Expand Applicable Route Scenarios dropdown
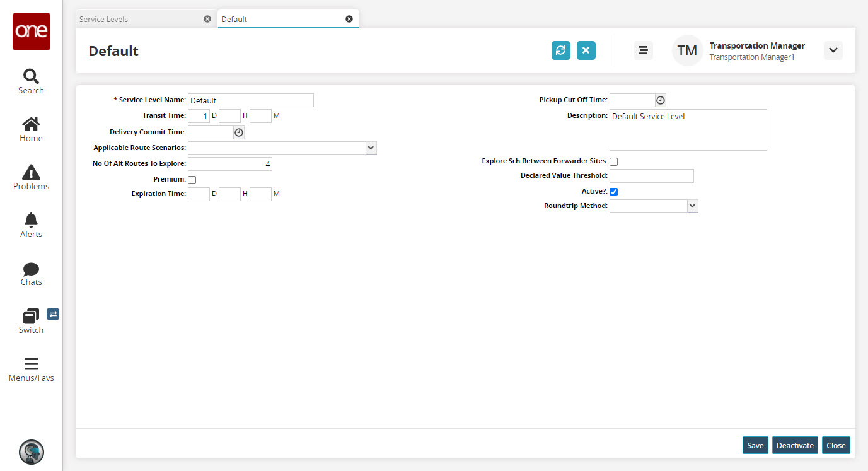Screen dimensions: 868x471 [x=371, y=148]
